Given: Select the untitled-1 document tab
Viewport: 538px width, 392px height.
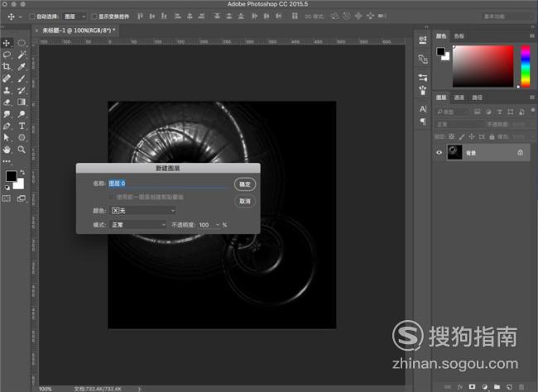Looking at the screenshot, I should (x=76, y=31).
